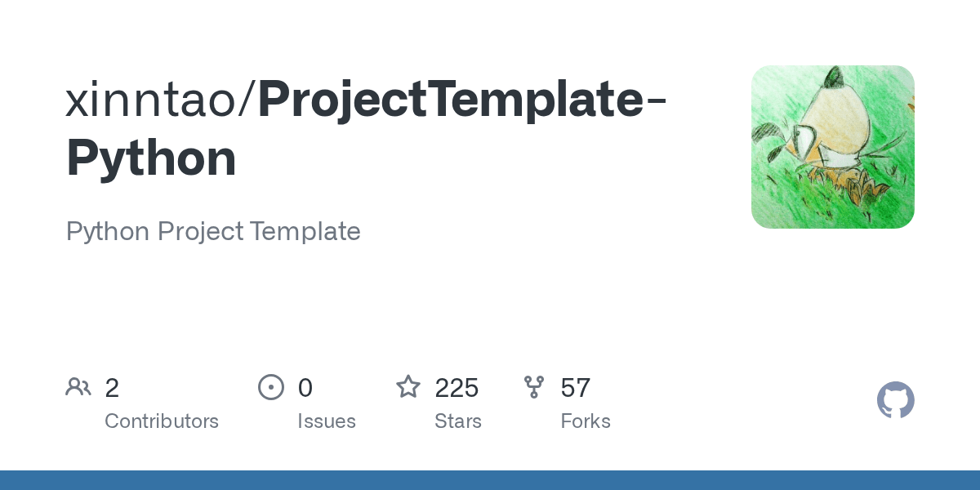980x490 pixels.
Task: Click the word Python in title
Action: (151, 158)
